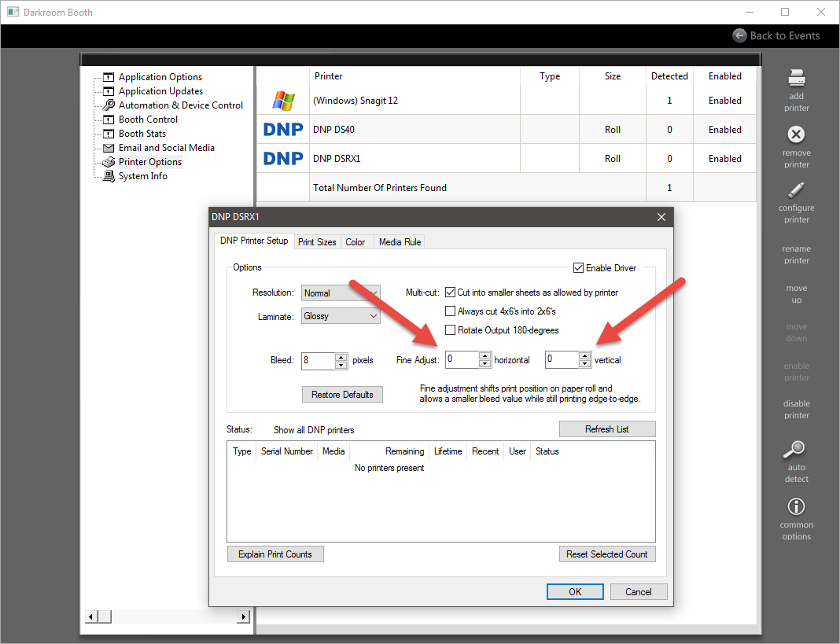This screenshot has height=644, width=840.
Task: Click Printer Options printer icon
Action: tap(109, 162)
